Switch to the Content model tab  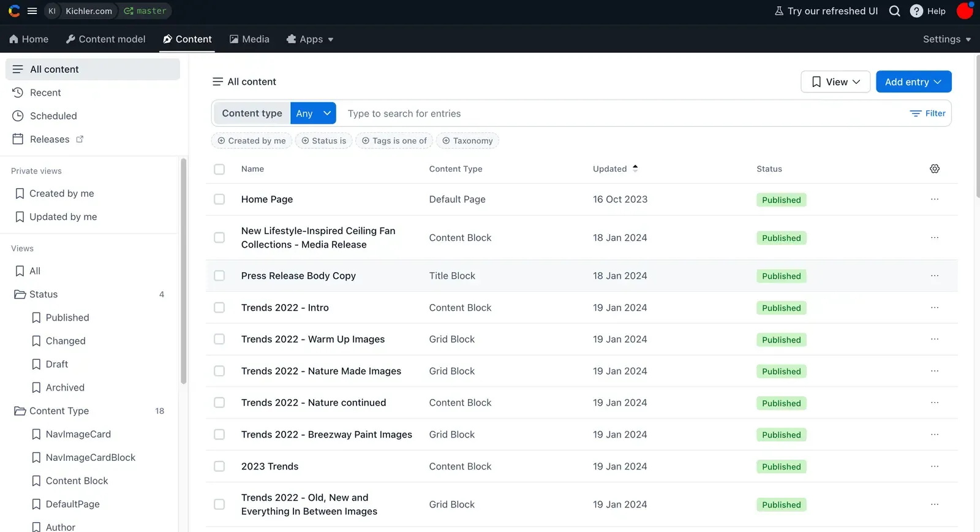pyautogui.click(x=105, y=39)
